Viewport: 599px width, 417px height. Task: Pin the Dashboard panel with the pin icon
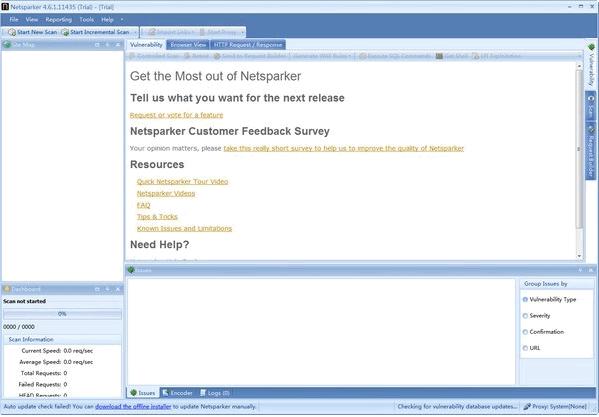point(107,289)
